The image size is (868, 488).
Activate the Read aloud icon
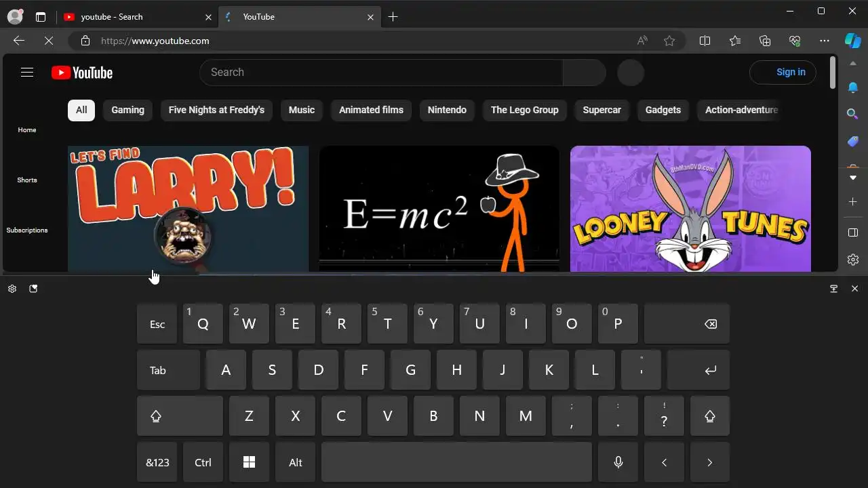pyautogui.click(x=642, y=41)
